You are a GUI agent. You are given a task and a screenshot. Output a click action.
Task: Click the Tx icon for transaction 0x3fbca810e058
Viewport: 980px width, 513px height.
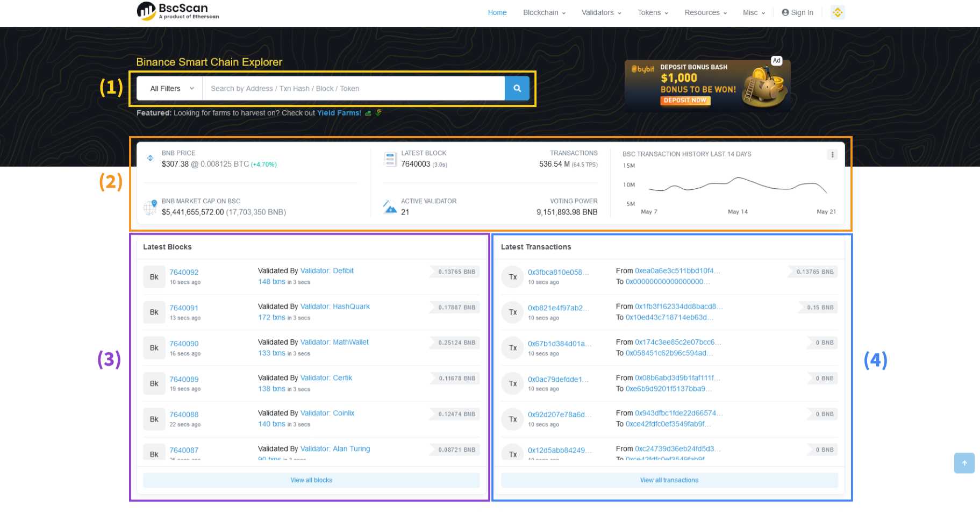(x=512, y=277)
